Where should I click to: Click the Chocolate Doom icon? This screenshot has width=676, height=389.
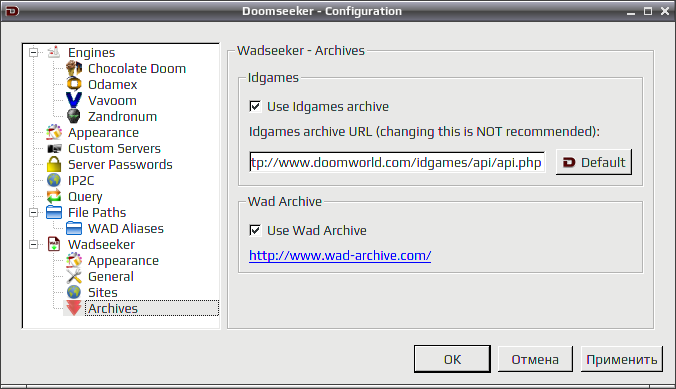(74, 68)
